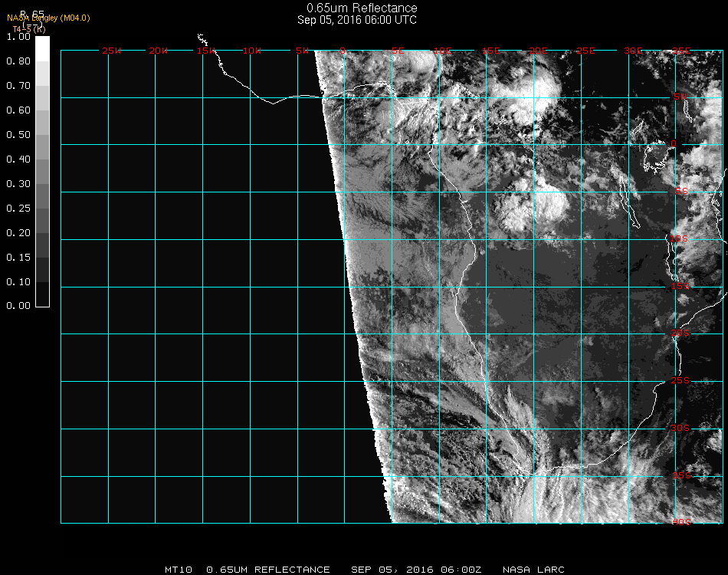
Task: Click the white top segment of the grayscale bar
Action: [43, 48]
